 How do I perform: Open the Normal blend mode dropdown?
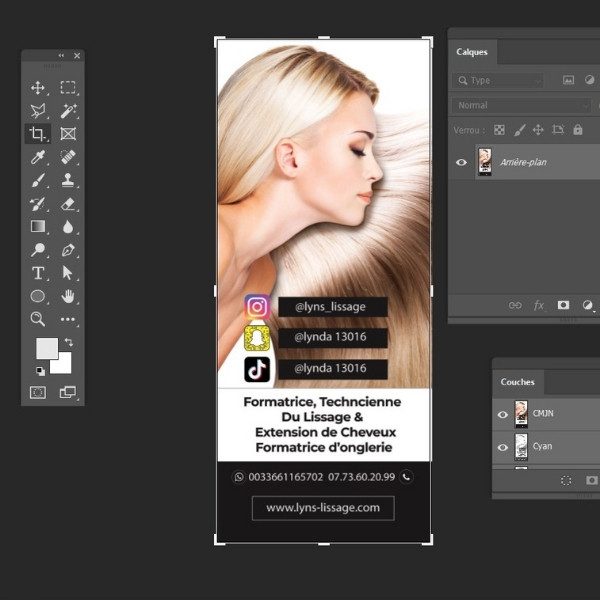(522, 105)
